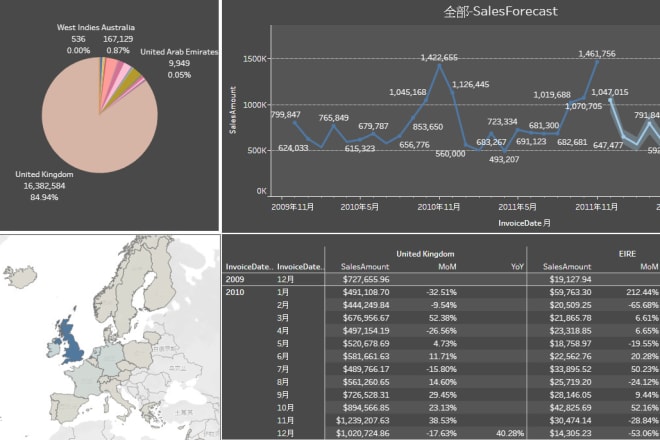Select the United Arab Emirates pie label

(179, 52)
